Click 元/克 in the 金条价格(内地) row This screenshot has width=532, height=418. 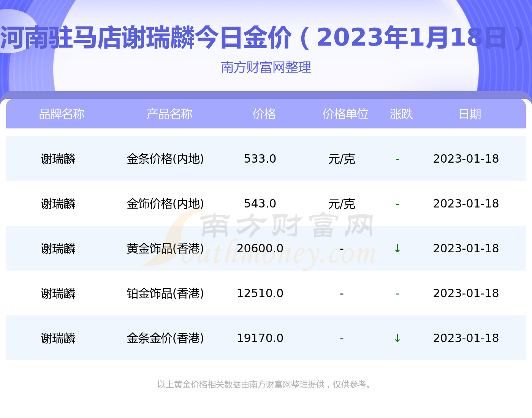pyautogui.click(x=342, y=159)
